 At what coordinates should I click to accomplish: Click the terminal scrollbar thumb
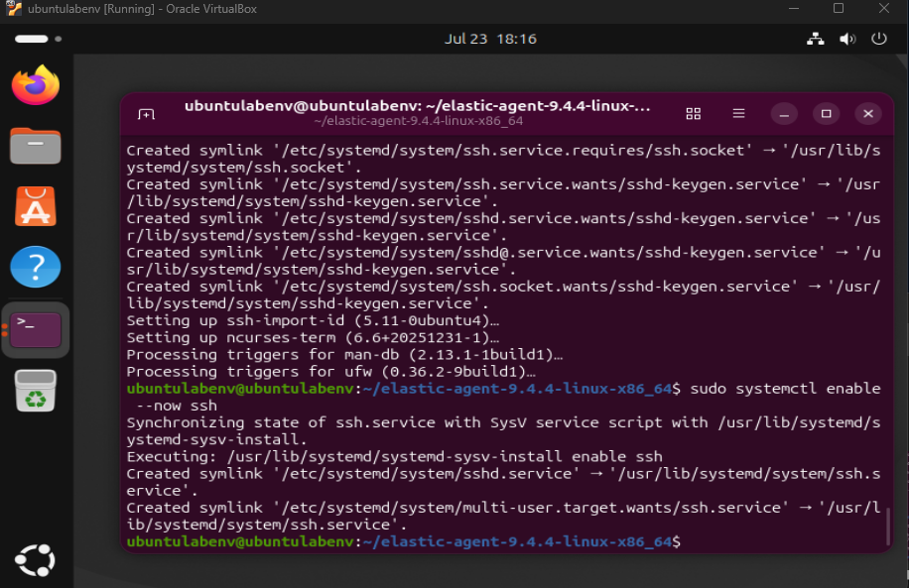[x=887, y=526]
